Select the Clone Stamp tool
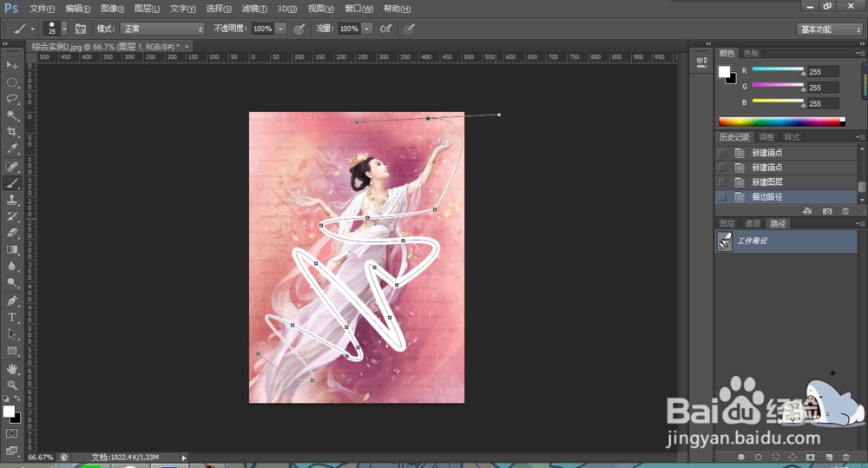This screenshot has height=468, width=868. (11, 200)
